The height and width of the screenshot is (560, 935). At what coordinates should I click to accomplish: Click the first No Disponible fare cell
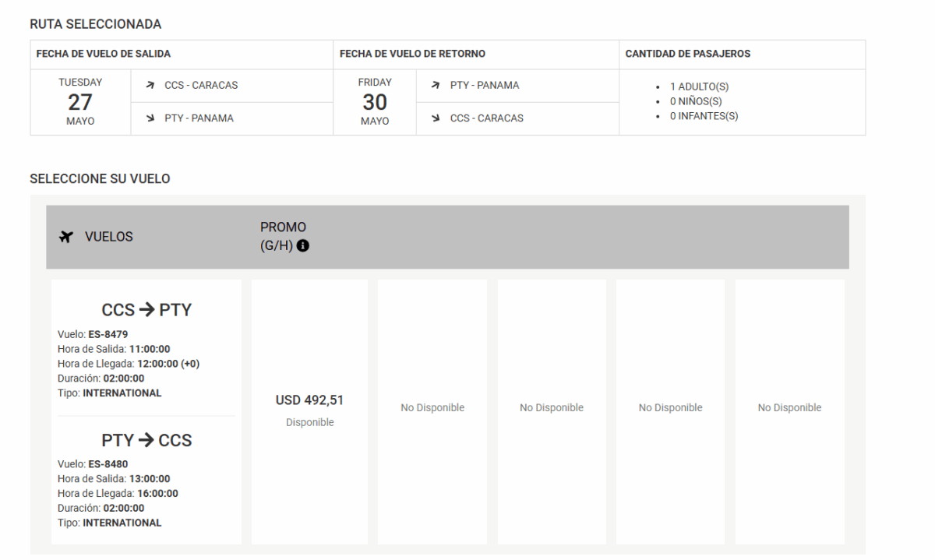[x=432, y=407]
